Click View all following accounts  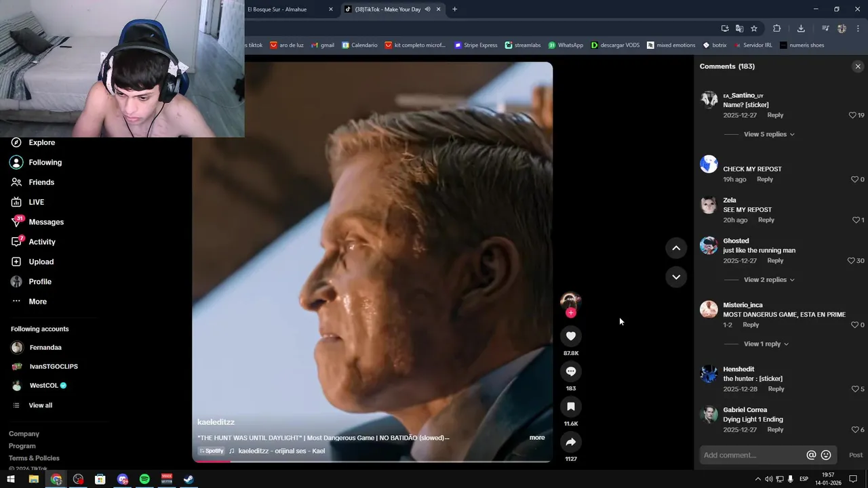(40, 405)
